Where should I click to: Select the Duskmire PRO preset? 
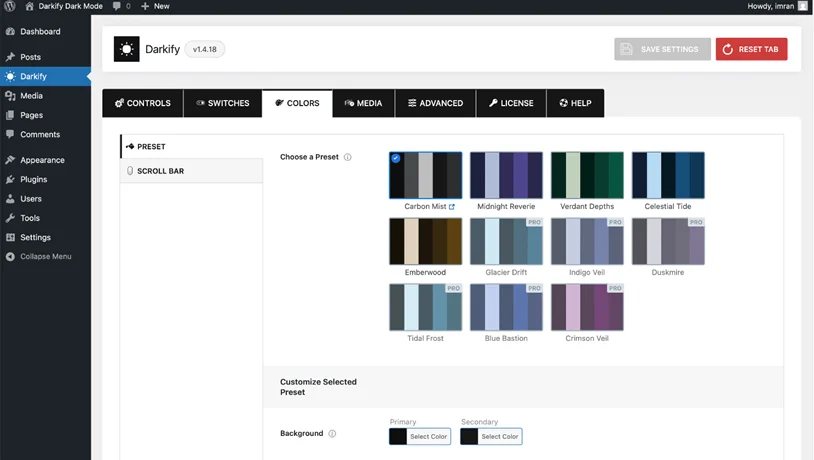click(x=668, y=241)
